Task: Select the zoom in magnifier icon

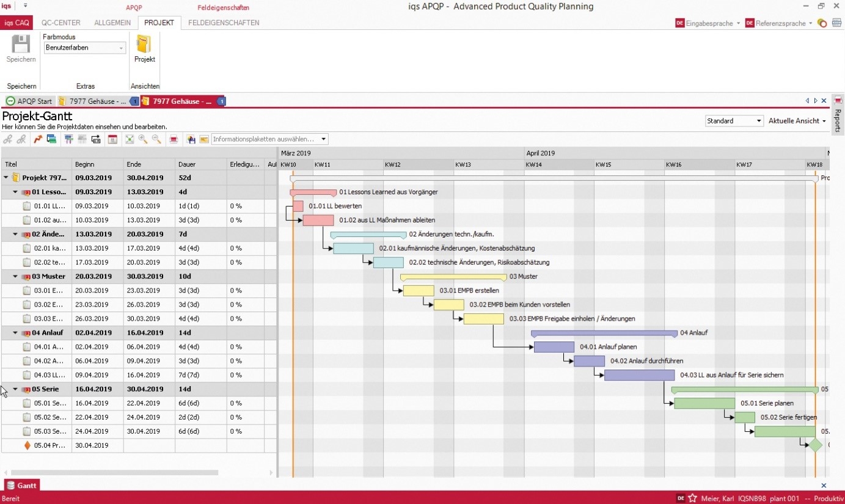Action: click(x=143, y=139)
